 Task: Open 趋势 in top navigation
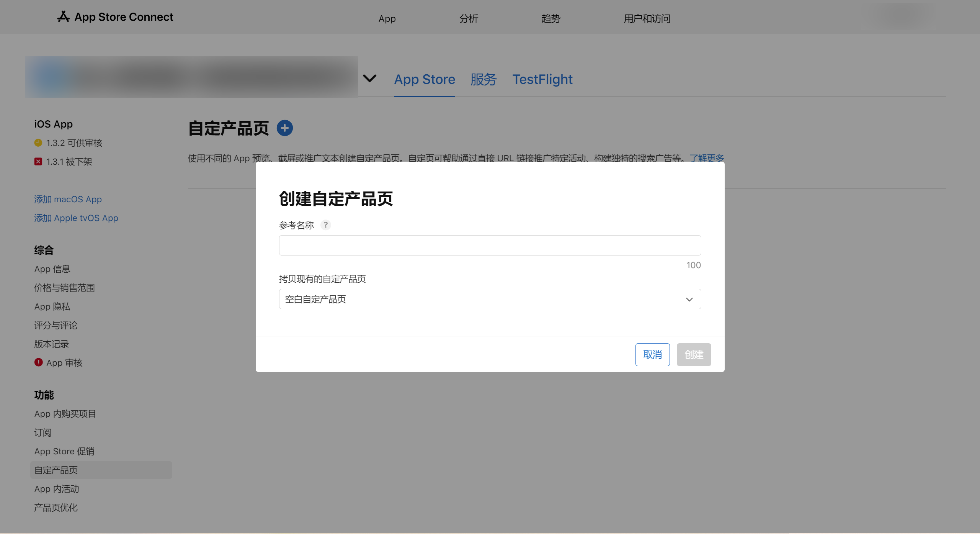(550, 18)
